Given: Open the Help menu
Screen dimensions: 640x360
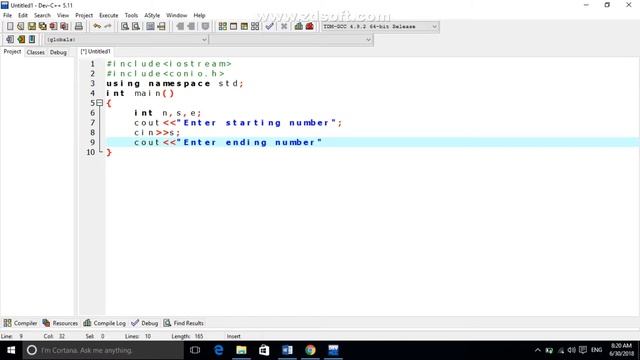Looking at the screenshot, I should (199, 15).
